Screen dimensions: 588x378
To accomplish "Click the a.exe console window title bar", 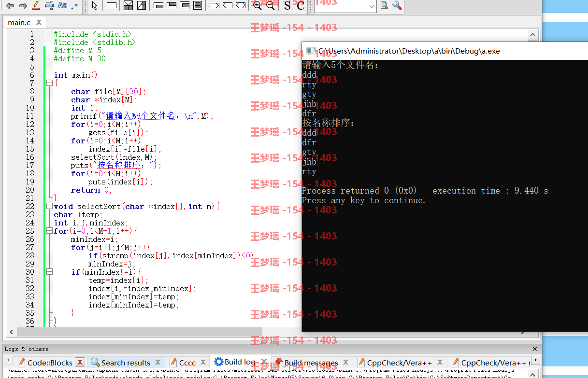I will (x=445, y=51).
